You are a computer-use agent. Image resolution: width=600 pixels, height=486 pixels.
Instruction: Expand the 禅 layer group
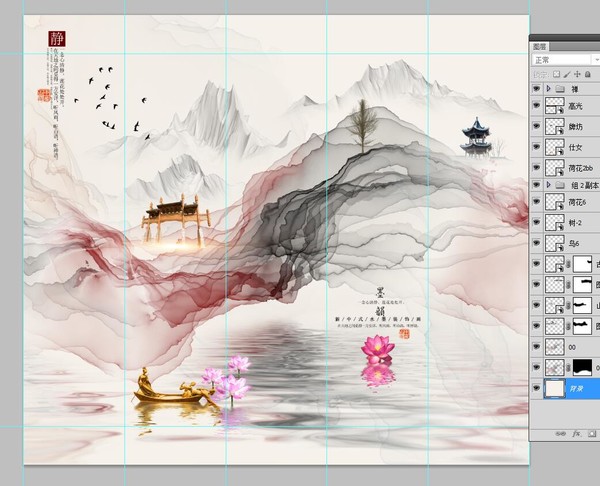pos(549,88)
